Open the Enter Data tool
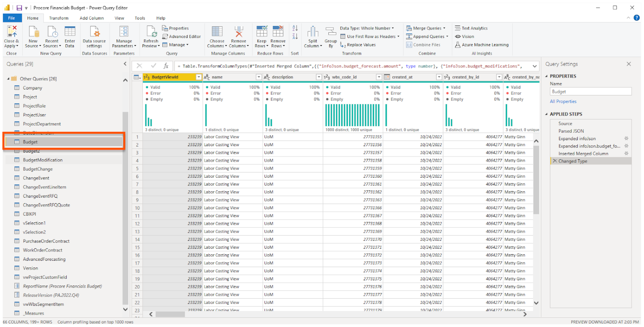The width and height of the screenshot is (644, 327). pos(70,37)
